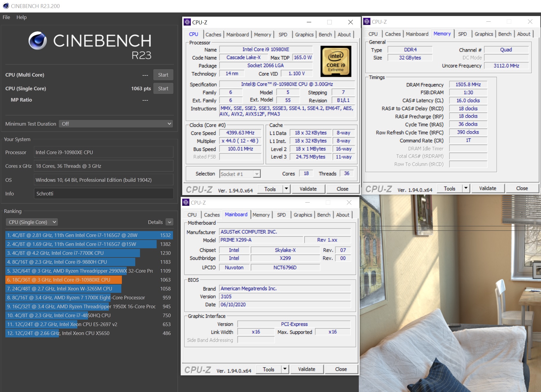Switch to Memory tab in CPU window
The image size is (541, 392).
tap(262, 34)
